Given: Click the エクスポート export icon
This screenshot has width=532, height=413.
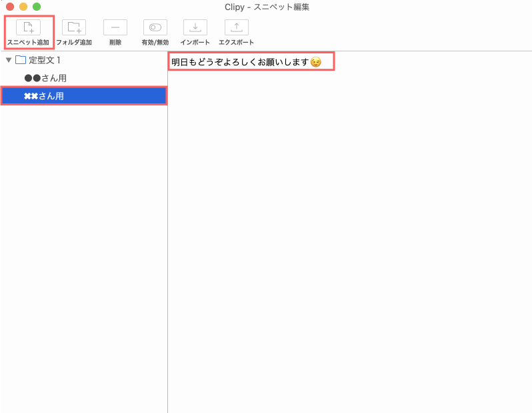Looking at the screenshot, I should [237, 27].
